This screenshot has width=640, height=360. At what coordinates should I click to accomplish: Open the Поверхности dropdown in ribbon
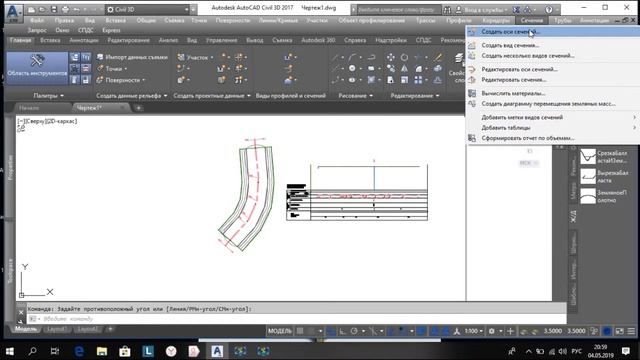coord(121,80)
